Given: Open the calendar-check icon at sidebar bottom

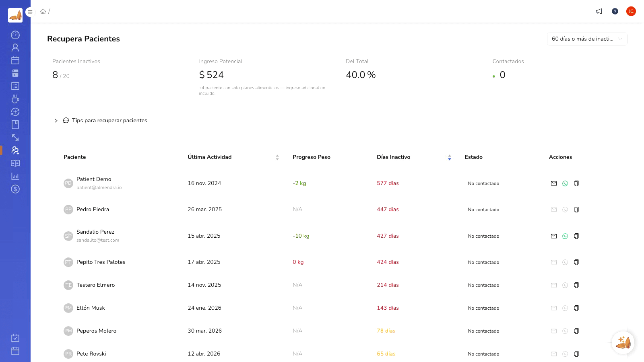Looking at the screenshot, I should [x=15, y=338].
